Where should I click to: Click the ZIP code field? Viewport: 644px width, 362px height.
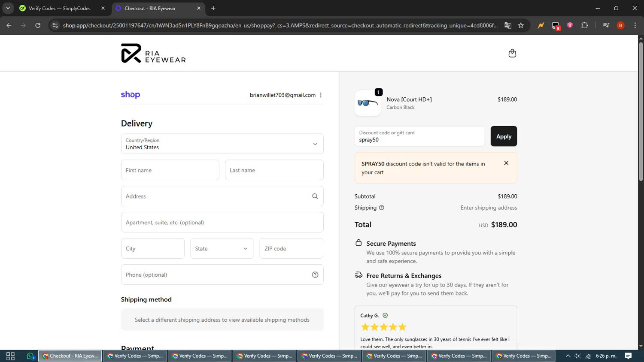click(291, 248)
